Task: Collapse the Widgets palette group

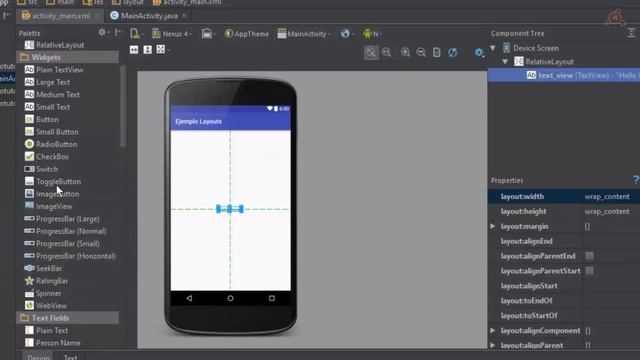Action: coord(67,57)
